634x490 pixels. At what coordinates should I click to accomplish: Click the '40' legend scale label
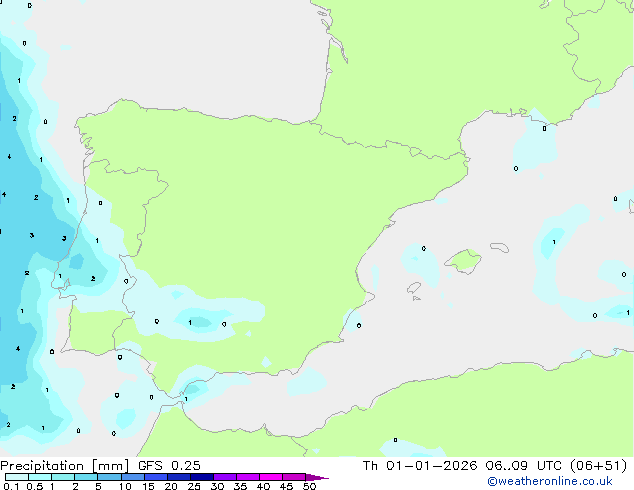pos(263,486)
